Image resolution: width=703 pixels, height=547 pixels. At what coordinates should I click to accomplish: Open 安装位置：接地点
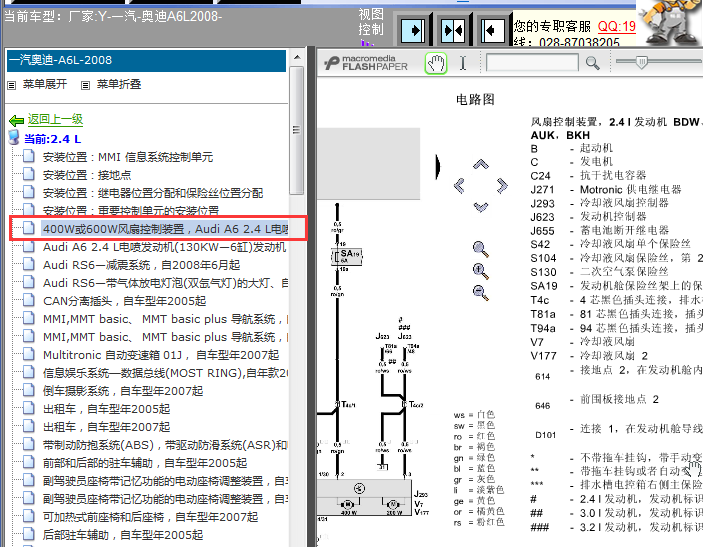pyautogui.click(x=87, y=175)
